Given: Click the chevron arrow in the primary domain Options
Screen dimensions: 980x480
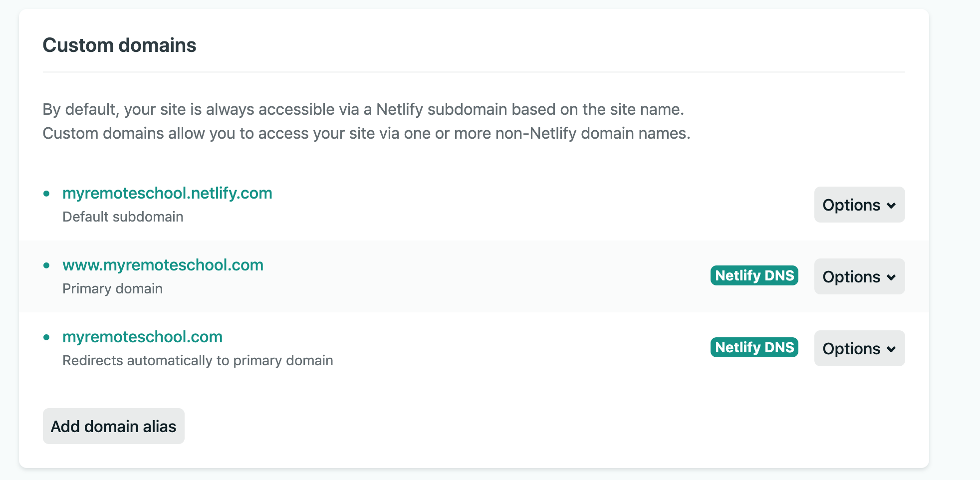Looking at the screenshot, I should coord(891,277).
